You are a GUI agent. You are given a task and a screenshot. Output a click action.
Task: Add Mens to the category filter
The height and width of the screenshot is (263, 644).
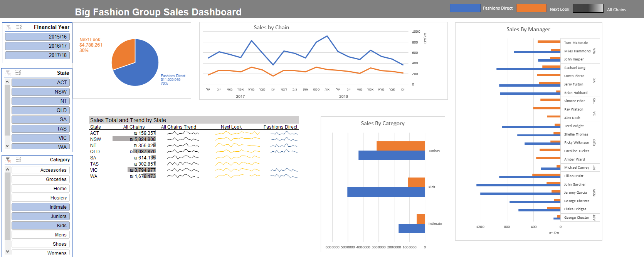click(40, 235)
